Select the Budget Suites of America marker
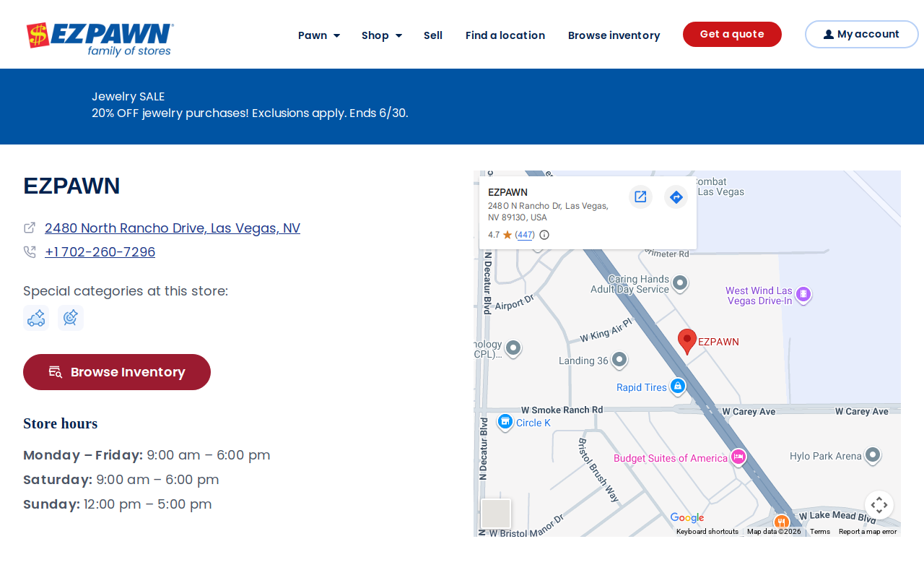This screenshot has height=578, width=924. pyautogui.click(x=738, y=457)
